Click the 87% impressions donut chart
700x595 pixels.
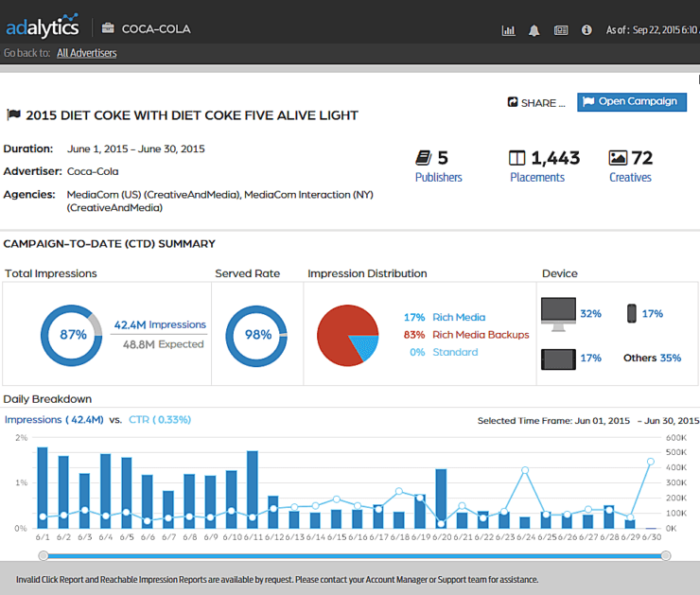pyautogui.click(x=72, y=336)
